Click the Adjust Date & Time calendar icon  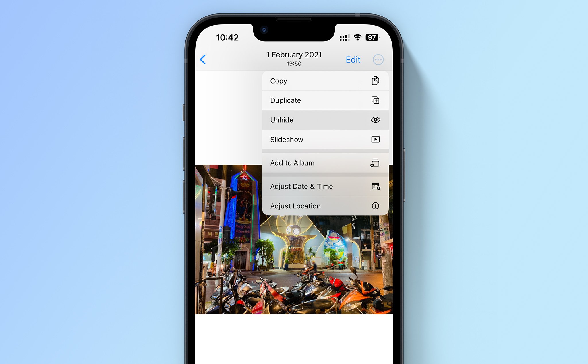tap(374, 186)
